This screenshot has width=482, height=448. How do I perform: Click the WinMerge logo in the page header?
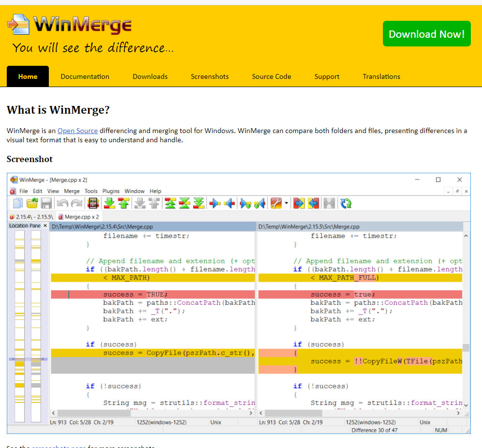click(70, 24)
